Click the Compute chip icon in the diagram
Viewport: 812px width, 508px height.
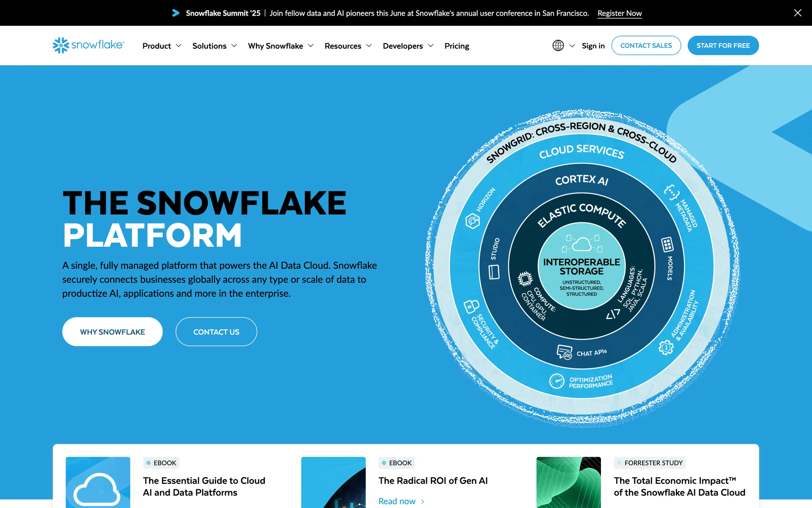pos(525,279)
